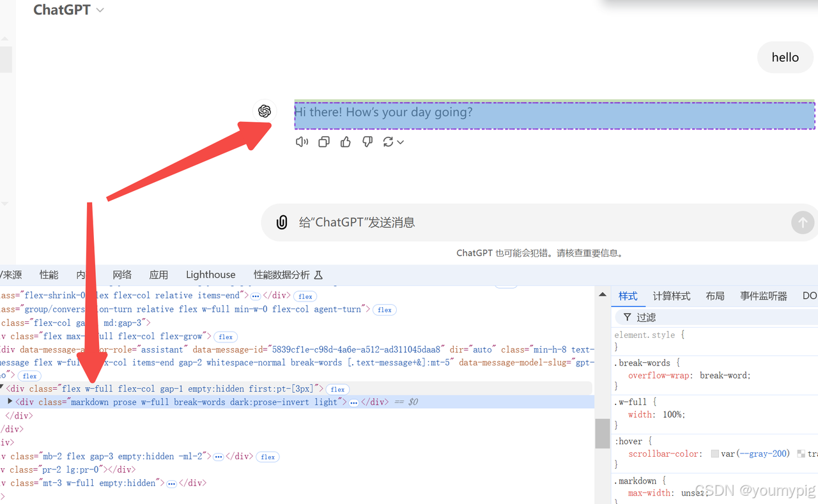
Task: Open the 性能数据分析 tab
Action: point(282,275)
